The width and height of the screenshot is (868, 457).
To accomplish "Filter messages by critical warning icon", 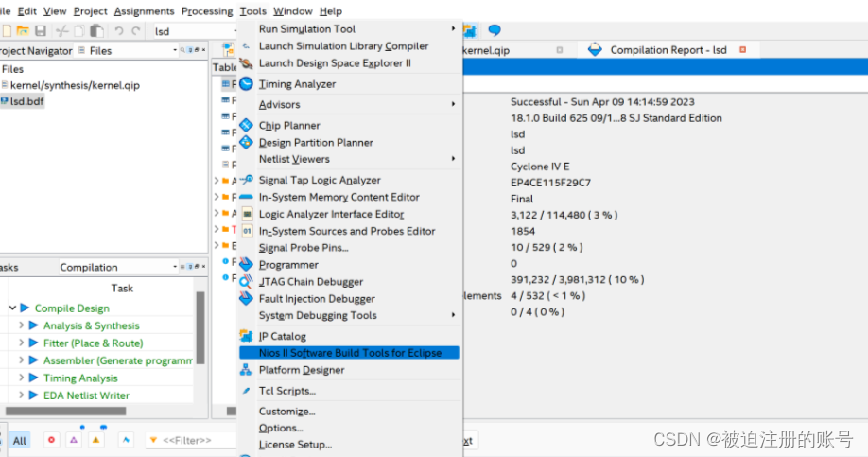I will pos(74,440).
